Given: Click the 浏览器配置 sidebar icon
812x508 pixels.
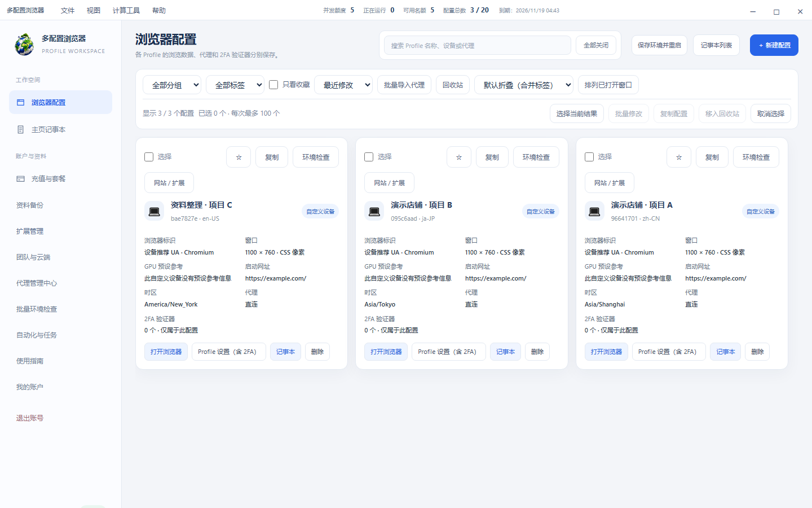Looking at the screenshot, I should (x=21, y=103).
